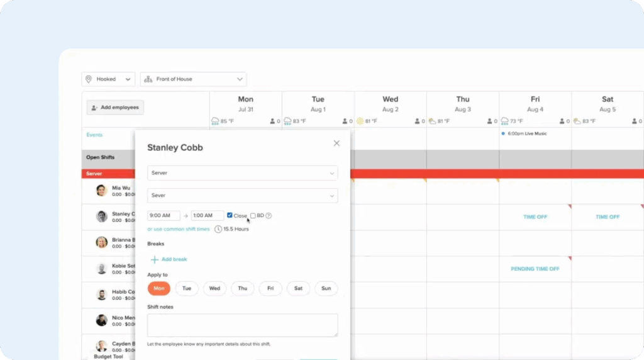The width and height of the screenshot is (644, 360).
Task: Click Thursday's partly cloudy weather icon
Action: (x=433, y=121)
